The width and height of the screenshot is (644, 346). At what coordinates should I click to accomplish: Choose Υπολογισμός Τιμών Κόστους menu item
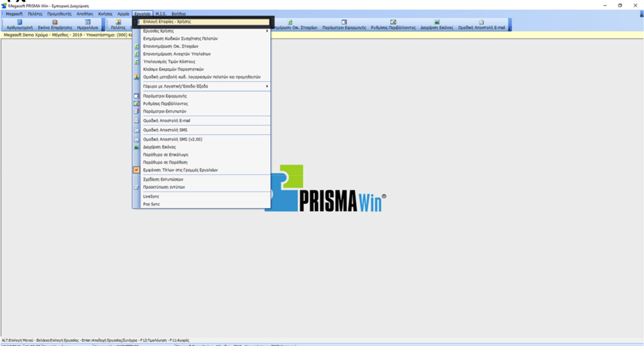click(x=169, y=61)
